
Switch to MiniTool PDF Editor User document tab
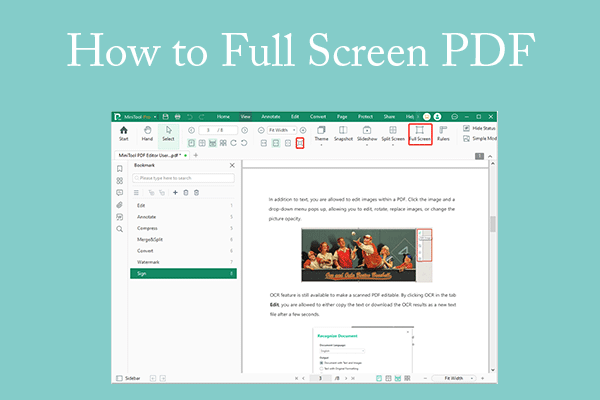coord(152,155)
